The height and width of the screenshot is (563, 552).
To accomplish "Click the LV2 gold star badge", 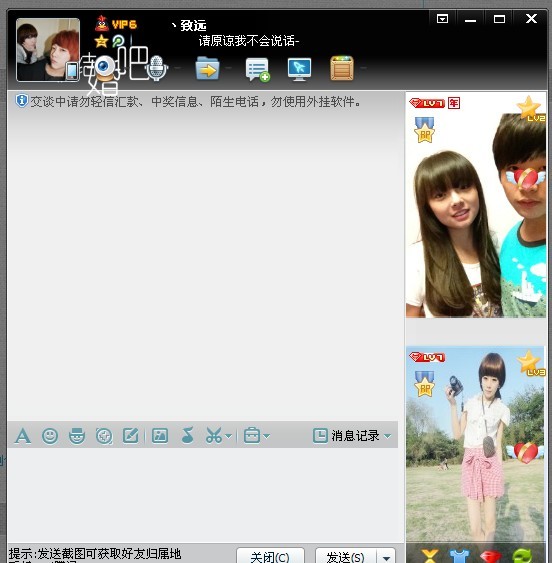I will pyautogui.click(x=530, y=108).
